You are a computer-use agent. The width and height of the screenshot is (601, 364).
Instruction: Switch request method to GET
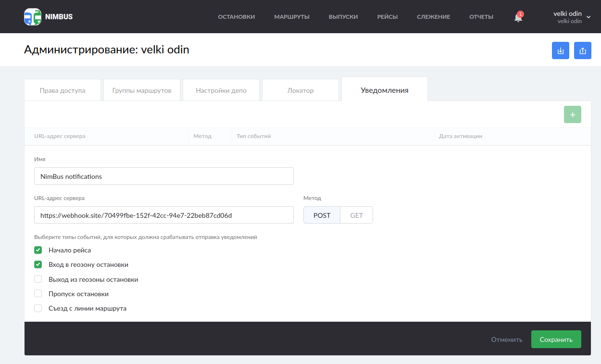[356, 215]
